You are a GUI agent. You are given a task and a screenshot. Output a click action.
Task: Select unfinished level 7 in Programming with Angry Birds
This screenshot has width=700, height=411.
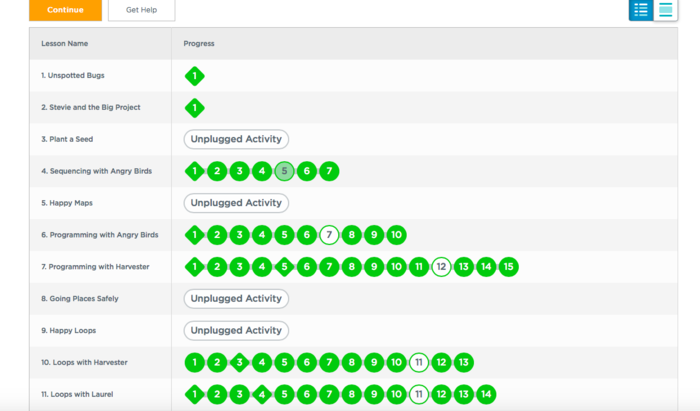[329, 235]
